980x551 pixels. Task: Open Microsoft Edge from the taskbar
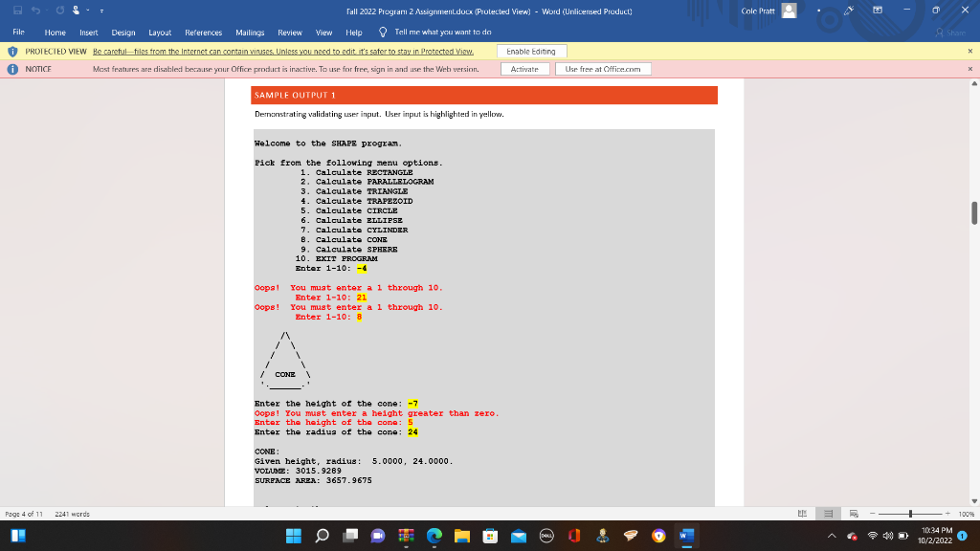click(434, 538)
